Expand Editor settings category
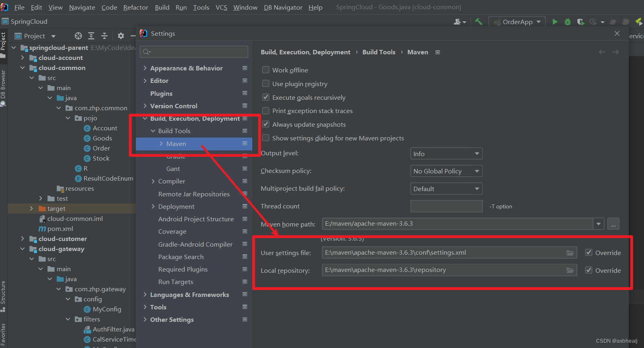 point(145,80)
